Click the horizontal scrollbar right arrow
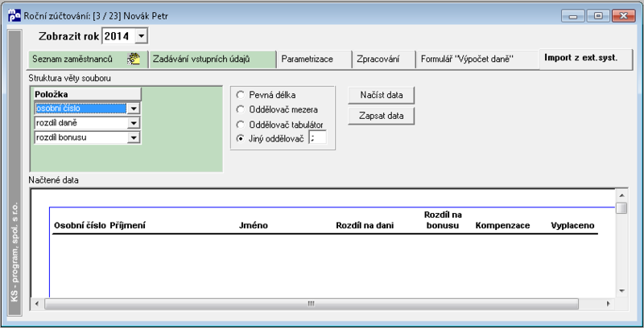Image resolution: width=644 pixels, height=328 pixels. (609, 304)
